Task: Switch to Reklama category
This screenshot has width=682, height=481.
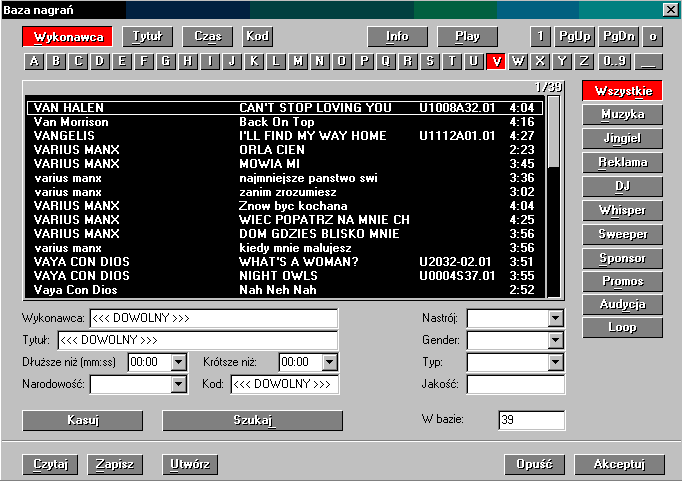Action: (x=622, y=162)
